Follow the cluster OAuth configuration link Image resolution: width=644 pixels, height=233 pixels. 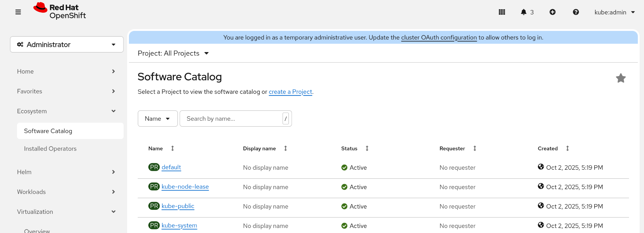coord(439,38)
